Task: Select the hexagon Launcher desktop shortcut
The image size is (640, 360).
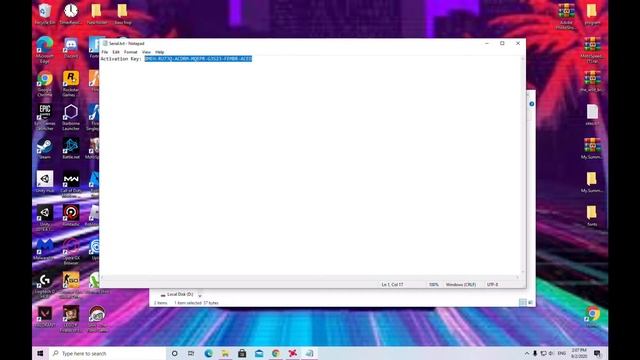Action: (x=71, y=118)
